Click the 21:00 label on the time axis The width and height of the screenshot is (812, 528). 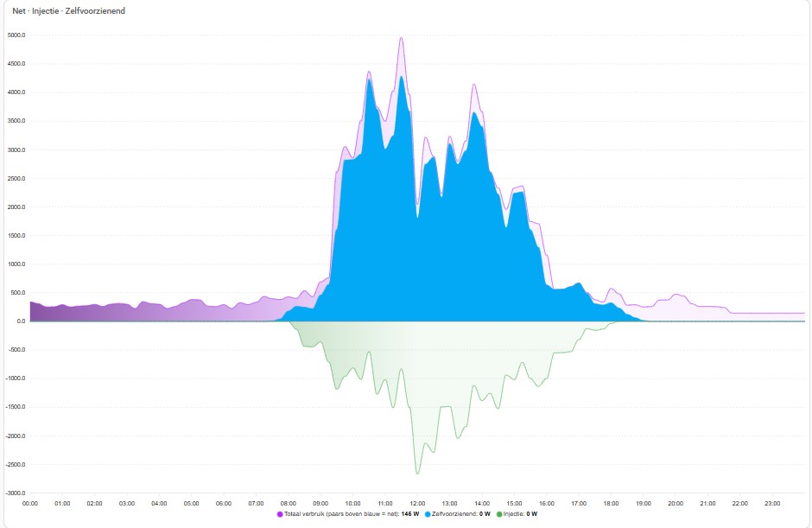(x=708, y=504)
